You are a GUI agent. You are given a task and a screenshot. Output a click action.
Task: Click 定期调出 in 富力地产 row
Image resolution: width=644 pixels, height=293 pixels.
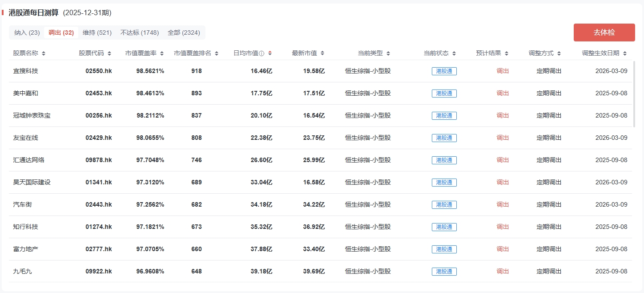click(549, 249)
